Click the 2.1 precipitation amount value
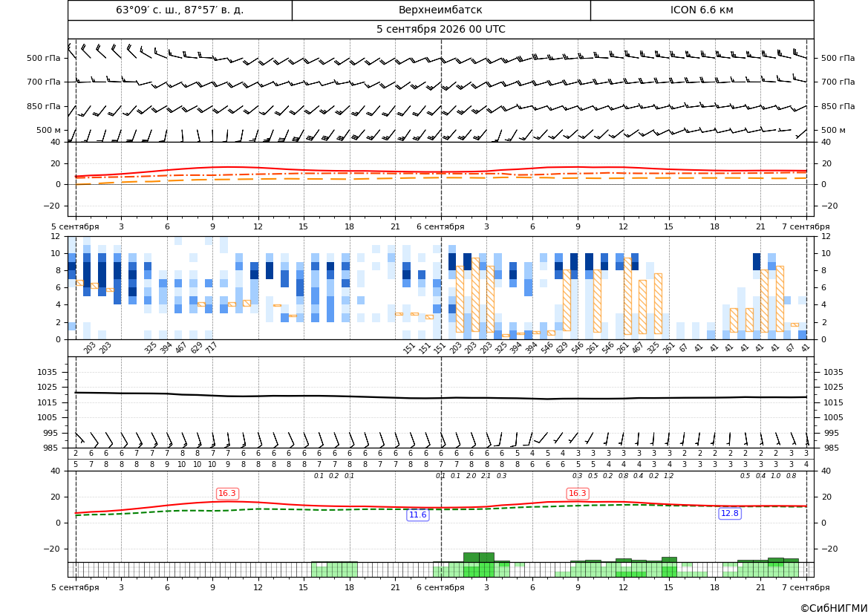The image size is (868, 614). tap(486, 476)
